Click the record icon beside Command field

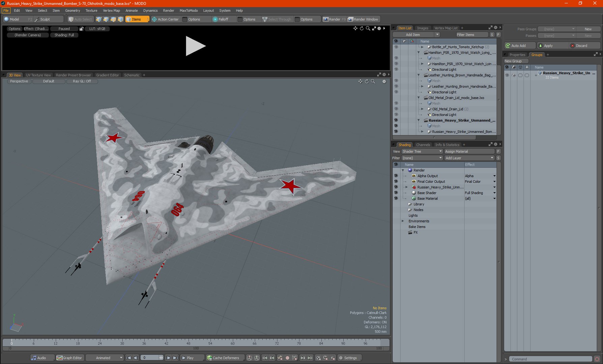pos(597,359)
